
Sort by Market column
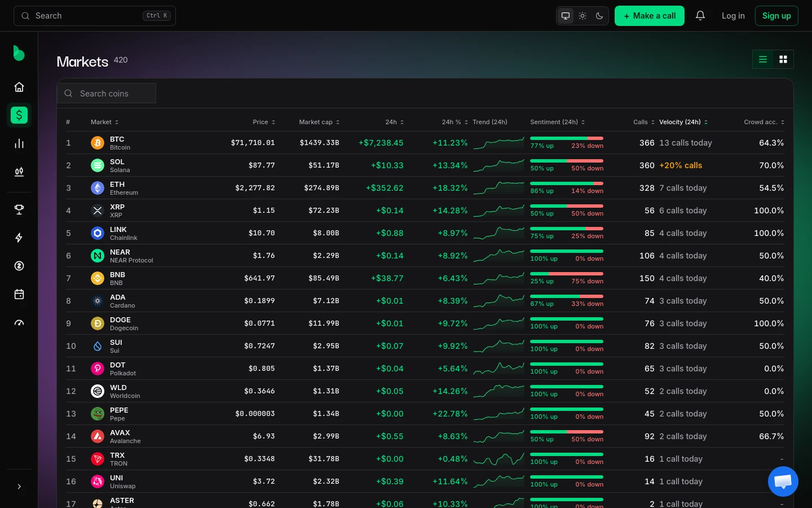pos(105,122)
